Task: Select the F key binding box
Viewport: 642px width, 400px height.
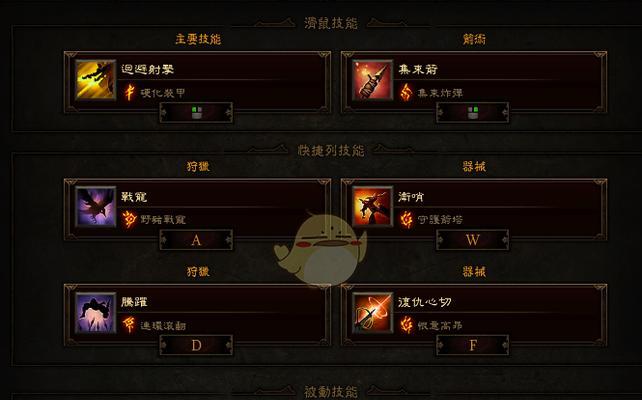Action: (x=473, y=346)
